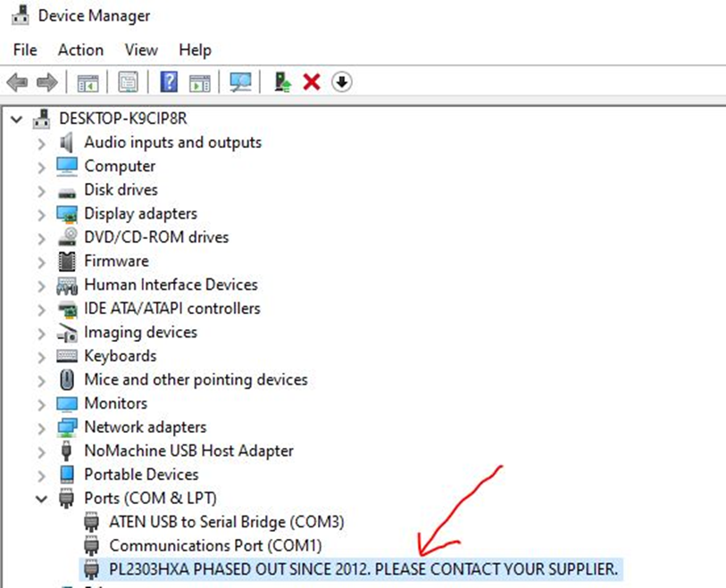This screenshot has height=588, width=726.
Task: Expand the Network adapters category
Action: coord(42,427)
